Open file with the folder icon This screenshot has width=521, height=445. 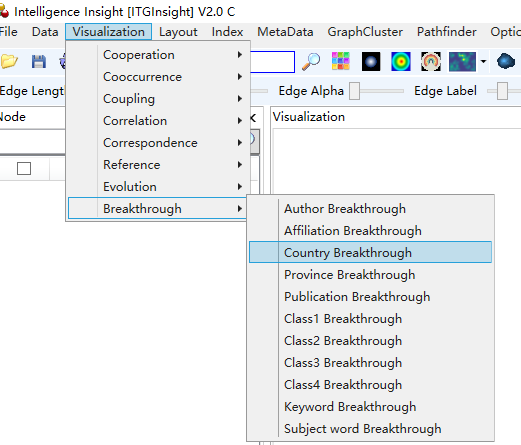click(x=9, y=61)
